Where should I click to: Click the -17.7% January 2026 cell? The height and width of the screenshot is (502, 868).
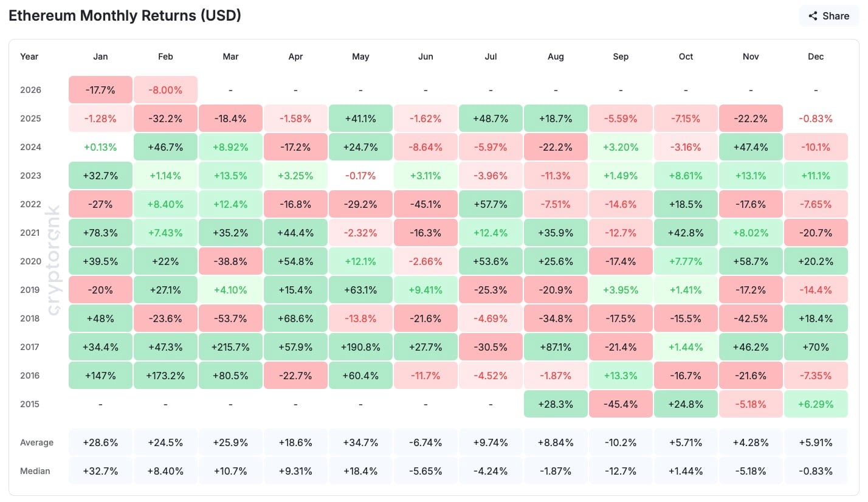(100, 90)
